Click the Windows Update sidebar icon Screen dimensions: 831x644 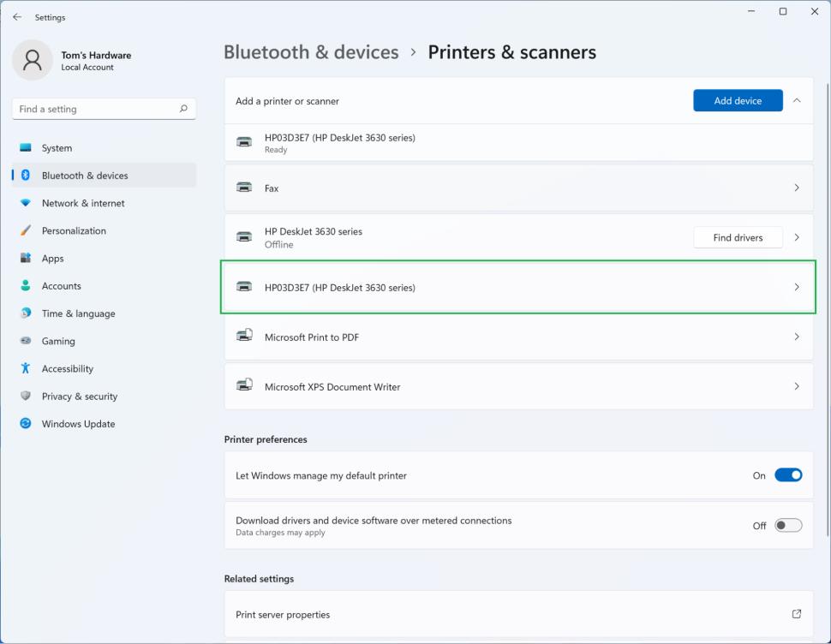click(26, 424)
